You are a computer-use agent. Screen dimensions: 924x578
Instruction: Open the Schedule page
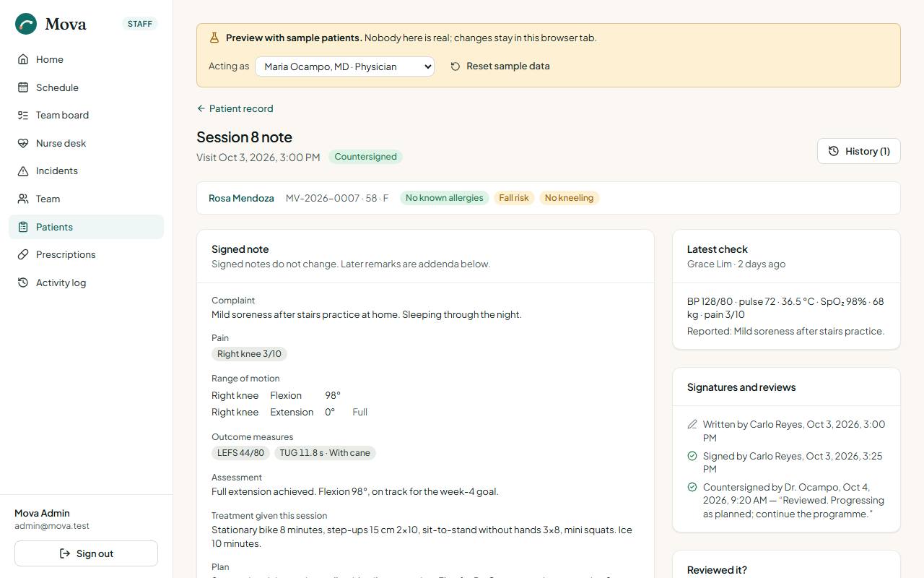(x=86, y=87)
